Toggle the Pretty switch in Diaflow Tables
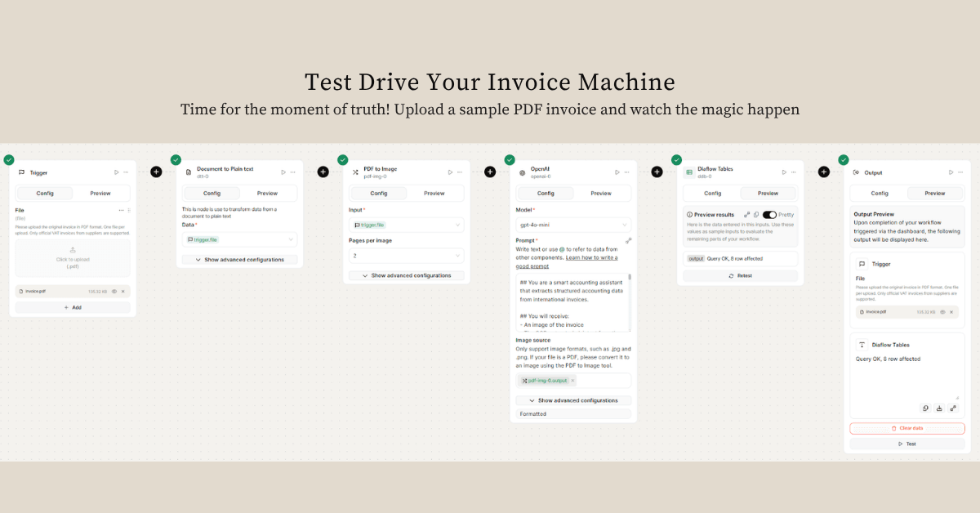980x513 pixels. pos(769,215)
